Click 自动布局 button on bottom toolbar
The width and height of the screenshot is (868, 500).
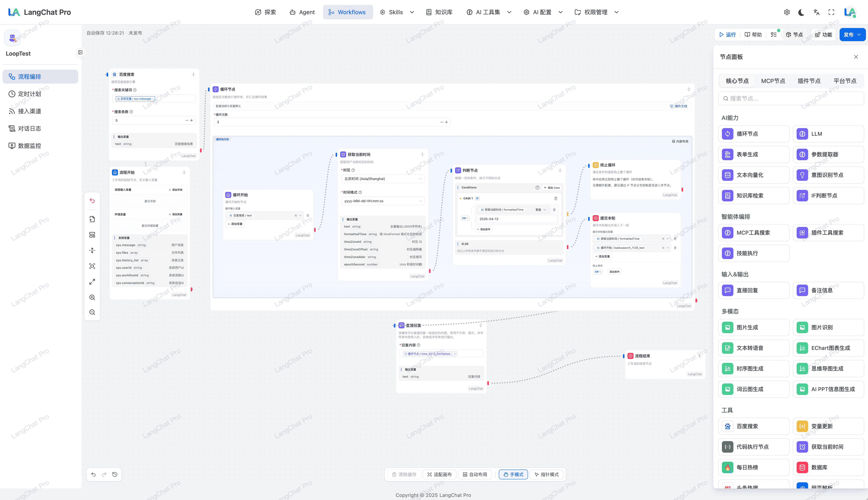coord(475,474)
